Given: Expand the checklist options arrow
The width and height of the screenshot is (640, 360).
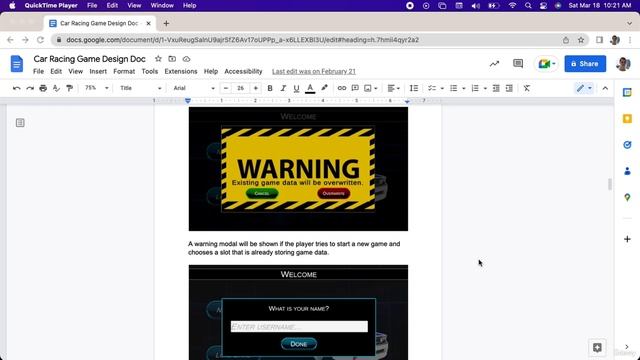Looking at the screenshot, I should (x=442, y=88).
